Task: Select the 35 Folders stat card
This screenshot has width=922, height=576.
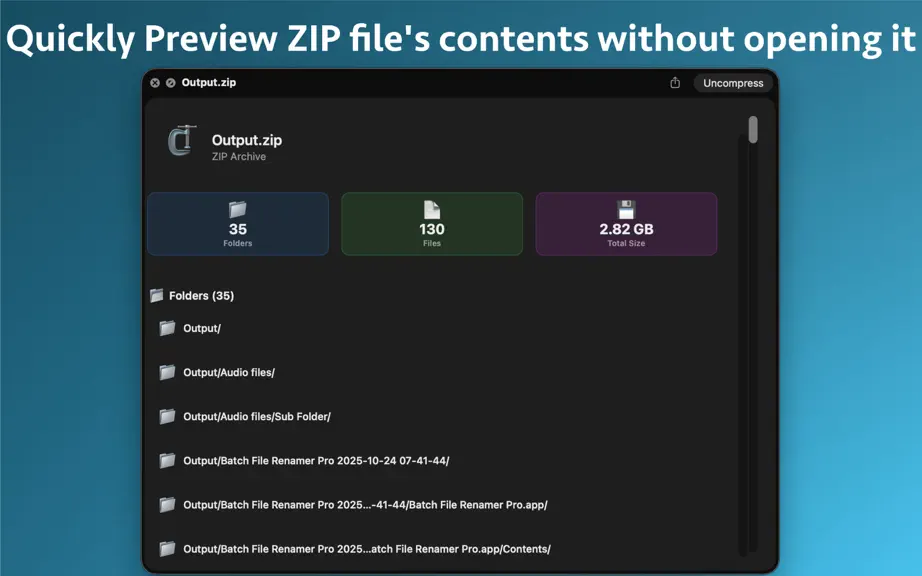Action: (x=238, y=224)
